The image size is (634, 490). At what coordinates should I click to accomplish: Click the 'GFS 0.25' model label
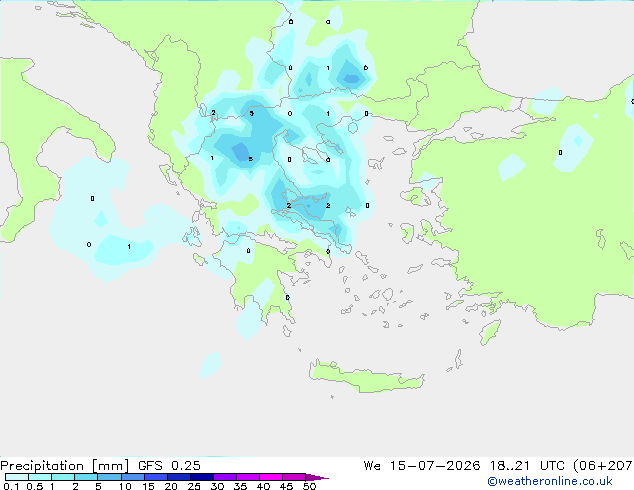tap(169, 465)
